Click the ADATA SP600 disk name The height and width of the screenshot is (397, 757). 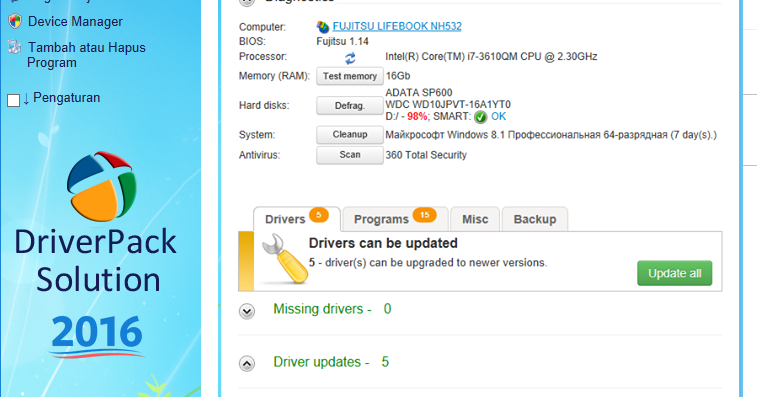click(419, 92)
